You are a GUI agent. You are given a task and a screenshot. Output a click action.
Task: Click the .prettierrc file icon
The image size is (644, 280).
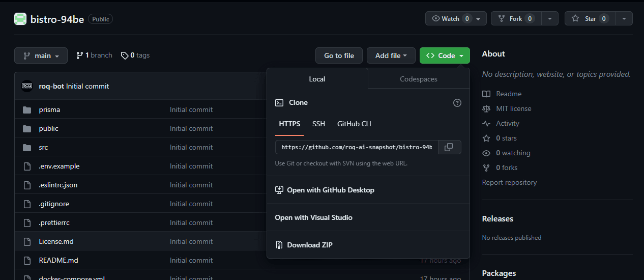tap(27, 222)
